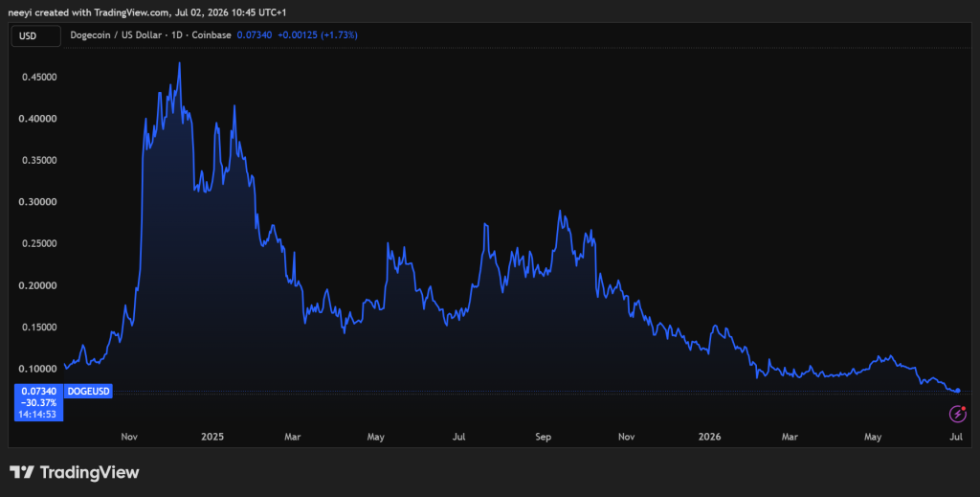Click the 2026 label on time axis
This screenshot has height=497, width=980.
point(709,437)
